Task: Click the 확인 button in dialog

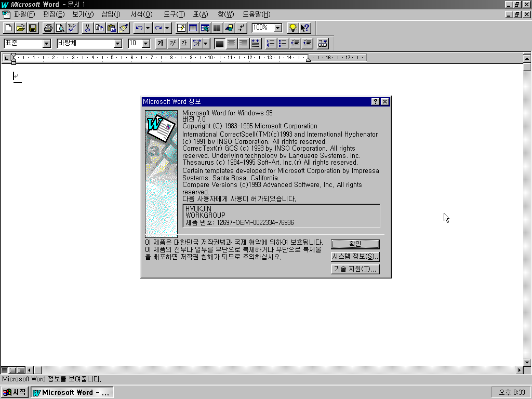Action: pos(355,244)
